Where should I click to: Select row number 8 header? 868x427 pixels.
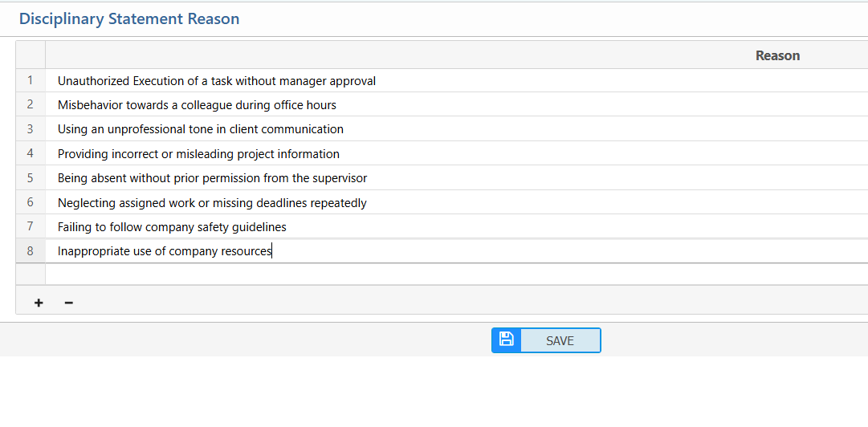[x=31, y=251]
